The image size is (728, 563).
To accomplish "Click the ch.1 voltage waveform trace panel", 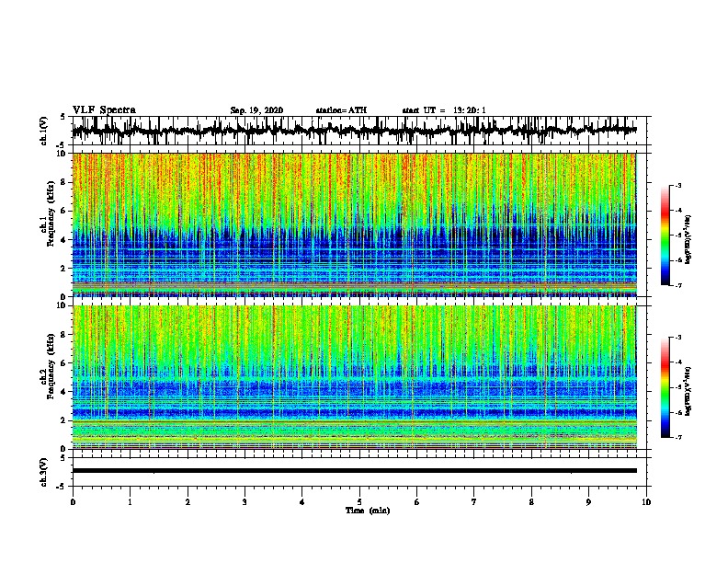I will coord(359,131).
